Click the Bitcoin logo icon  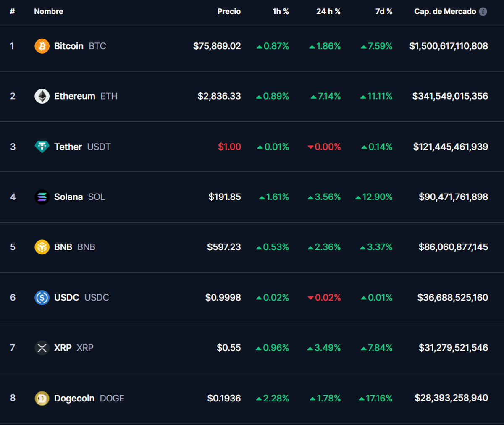tap(42, 46)
